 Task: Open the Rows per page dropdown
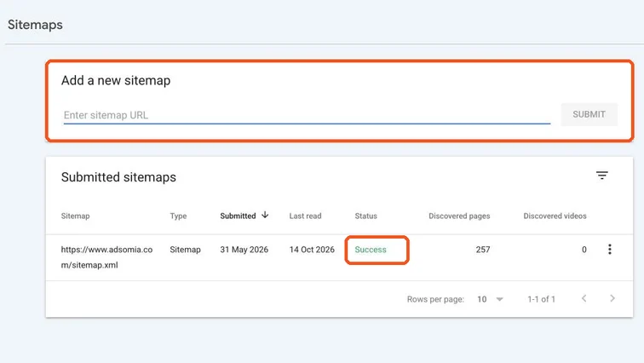pyautogui.click(x=490, y=299)
